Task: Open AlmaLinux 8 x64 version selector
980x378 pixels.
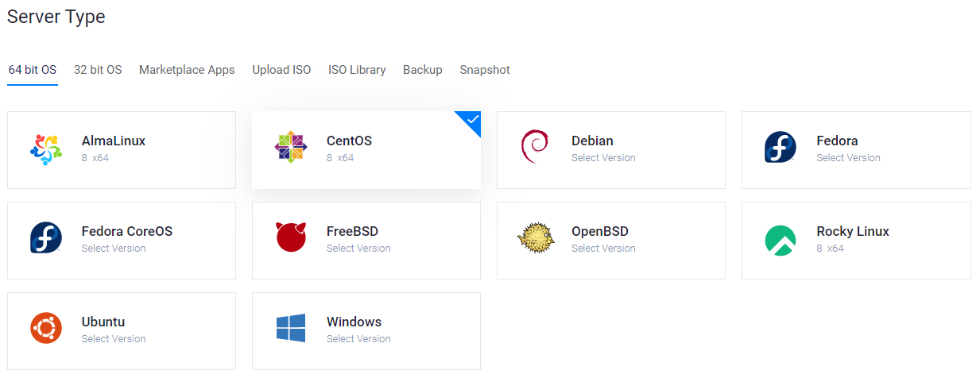Action: pos(95,158)
